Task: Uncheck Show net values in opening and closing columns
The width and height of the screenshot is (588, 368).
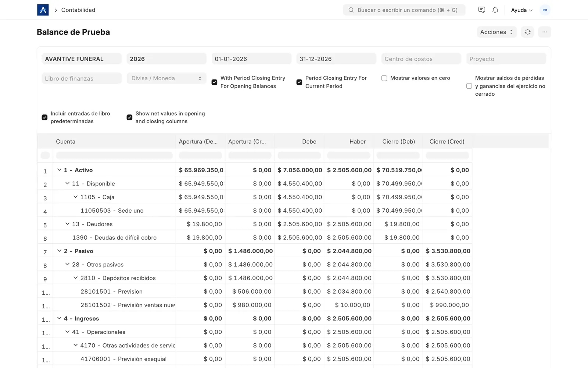Action: click(129, 117)
